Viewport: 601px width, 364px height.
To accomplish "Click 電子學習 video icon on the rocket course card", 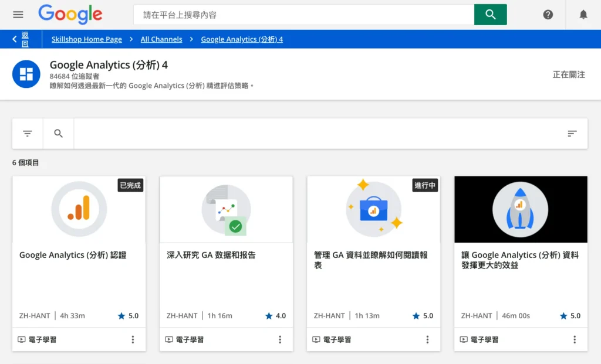I will click(464, 339).
